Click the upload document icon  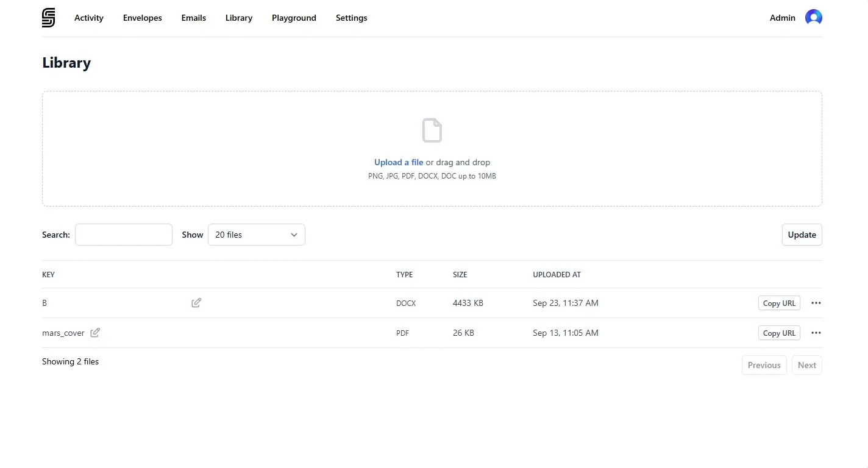pos(432,130)
